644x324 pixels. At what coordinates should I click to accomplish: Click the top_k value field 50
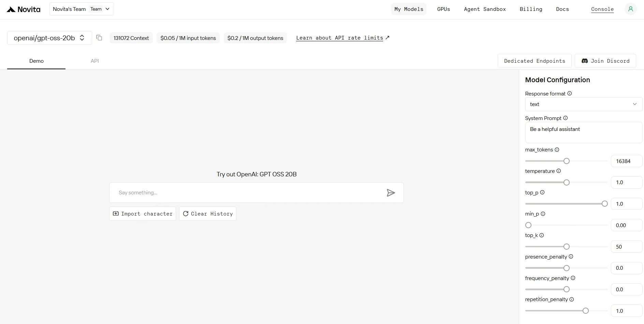point(627,247)
